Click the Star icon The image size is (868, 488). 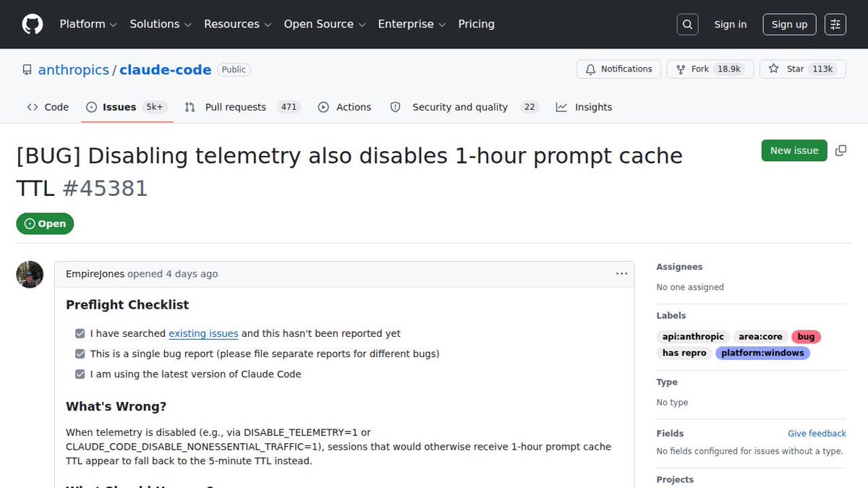[774, 69]
